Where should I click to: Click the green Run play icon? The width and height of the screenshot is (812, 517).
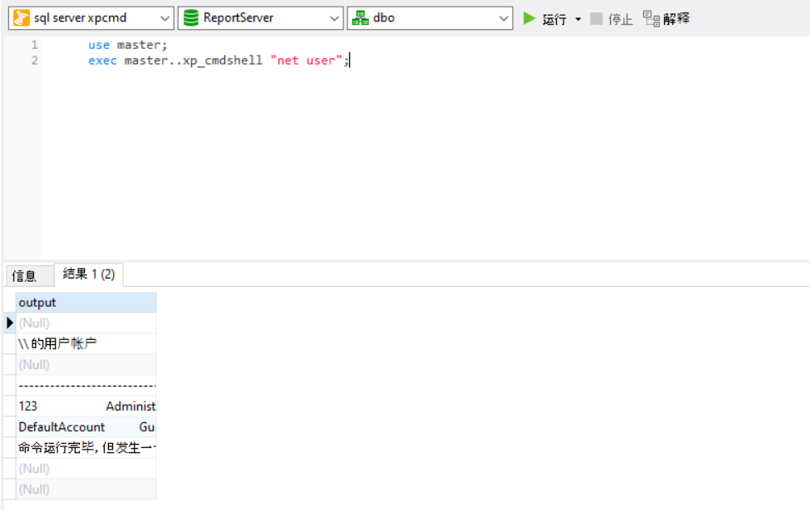pyautogui.click(x=529, y=18)
